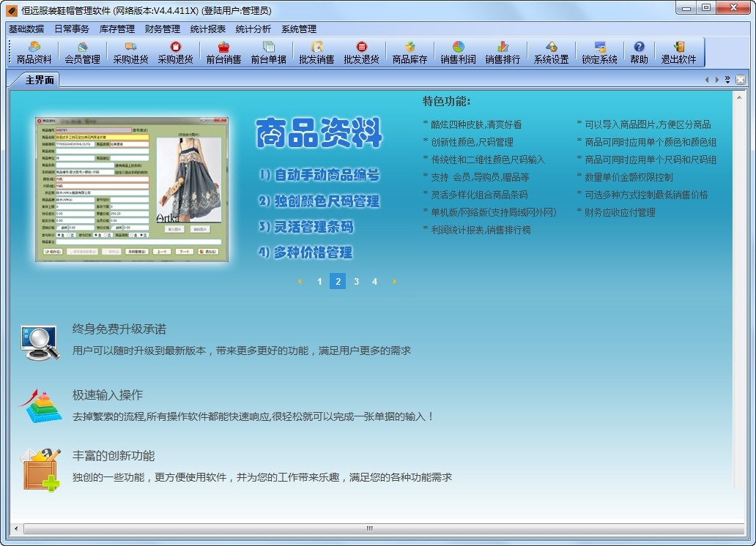Image resolution: width=756 pixels, height=546 pixels.
Task: Open 统计分析 menu
Action: [x=253, y=29]
